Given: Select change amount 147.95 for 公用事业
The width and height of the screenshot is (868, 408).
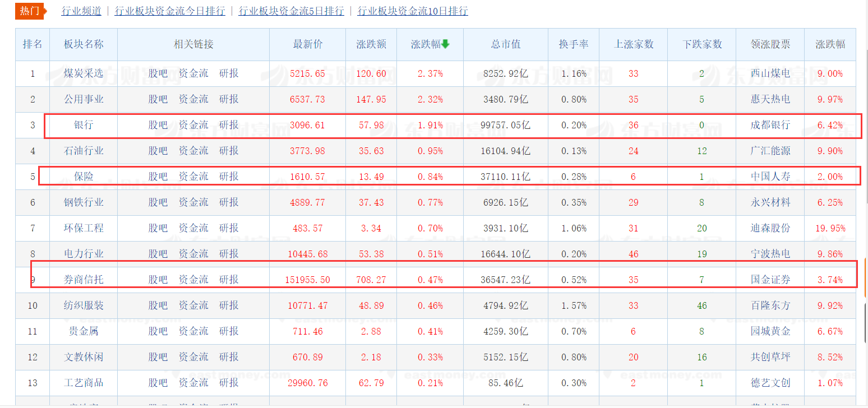Looking at the screenshot, I should coord(371,99).
